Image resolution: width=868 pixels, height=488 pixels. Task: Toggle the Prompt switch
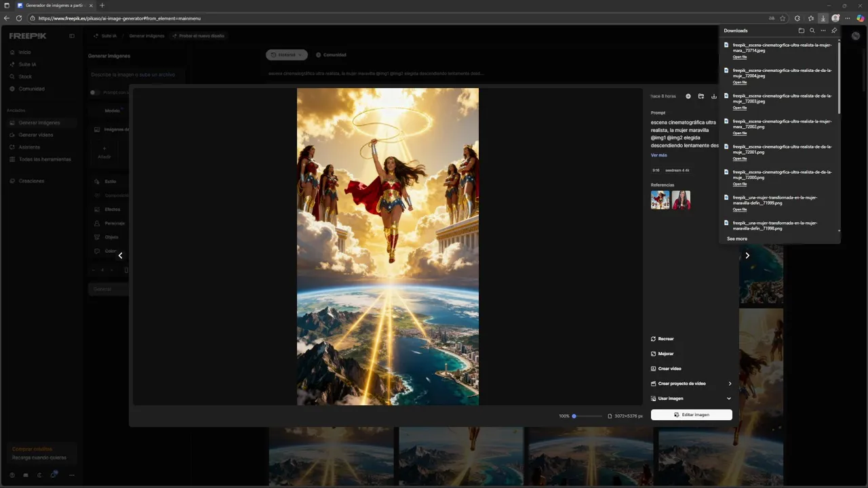tap(94, 93)
